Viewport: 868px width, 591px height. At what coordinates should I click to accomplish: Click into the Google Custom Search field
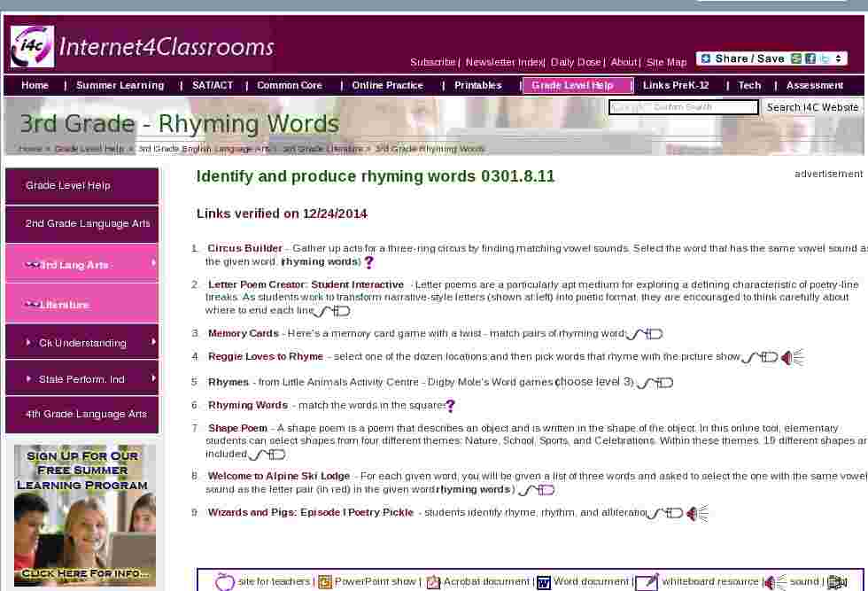point(684,107)
